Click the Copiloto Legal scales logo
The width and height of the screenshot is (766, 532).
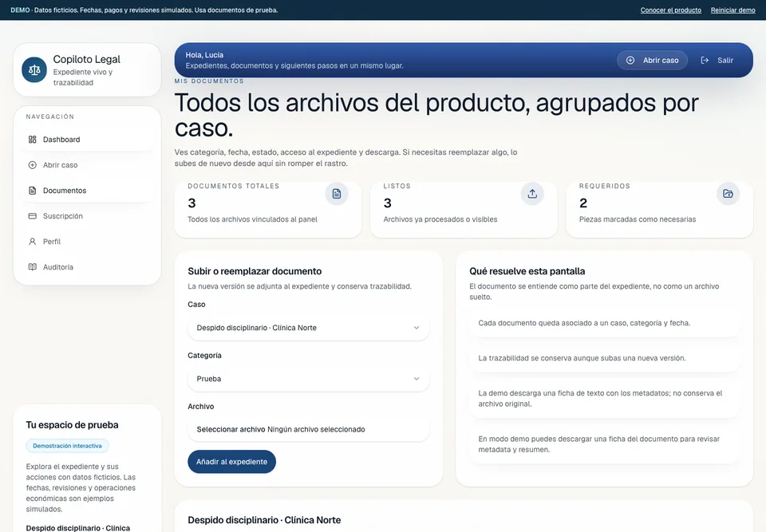34,70
